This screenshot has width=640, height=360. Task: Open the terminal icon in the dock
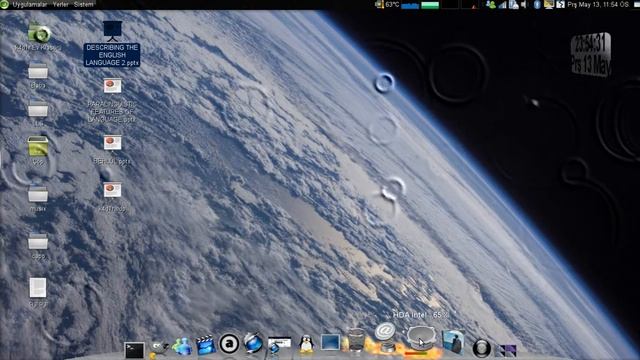(x=134, y=350)
